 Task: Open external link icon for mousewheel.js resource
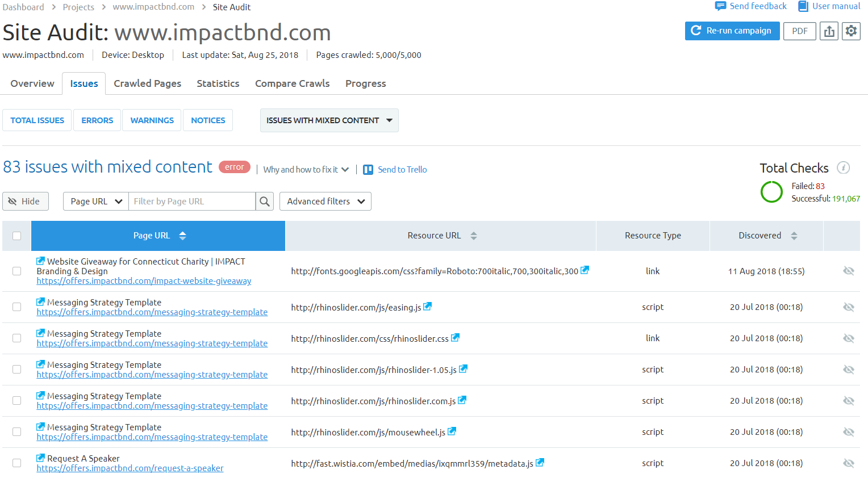click(452, 431)
